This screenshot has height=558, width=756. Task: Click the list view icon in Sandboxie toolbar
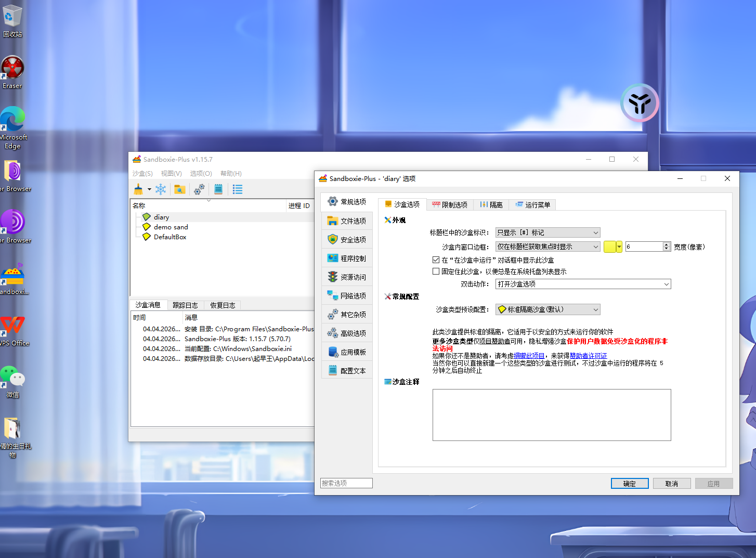(x=238, y=189)
